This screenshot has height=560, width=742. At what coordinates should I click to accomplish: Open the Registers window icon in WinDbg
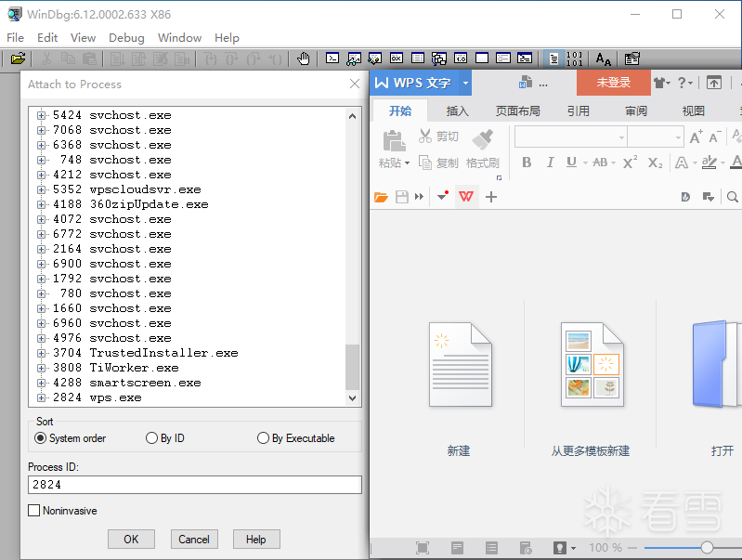click(397, 59)
